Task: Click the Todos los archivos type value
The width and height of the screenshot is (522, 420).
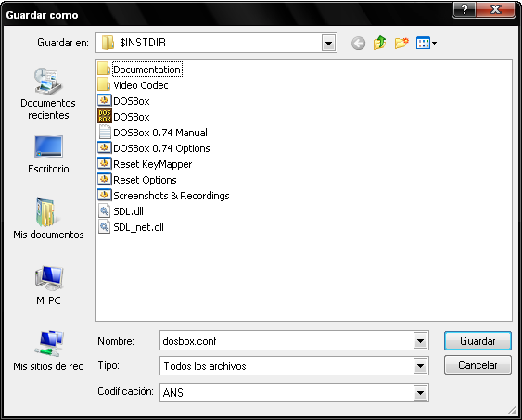Action: 205,366
